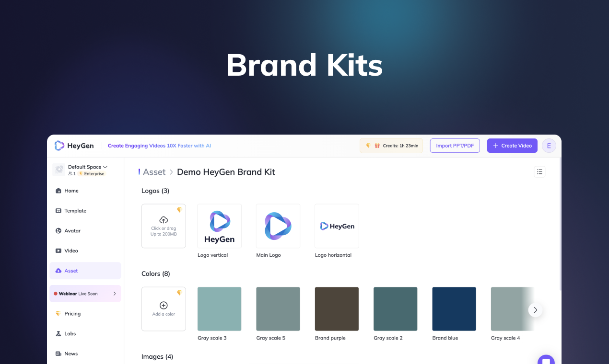Select the Logo horizontal thumbnail
Screen dimensions: 609x364
(x=337, y=226)
